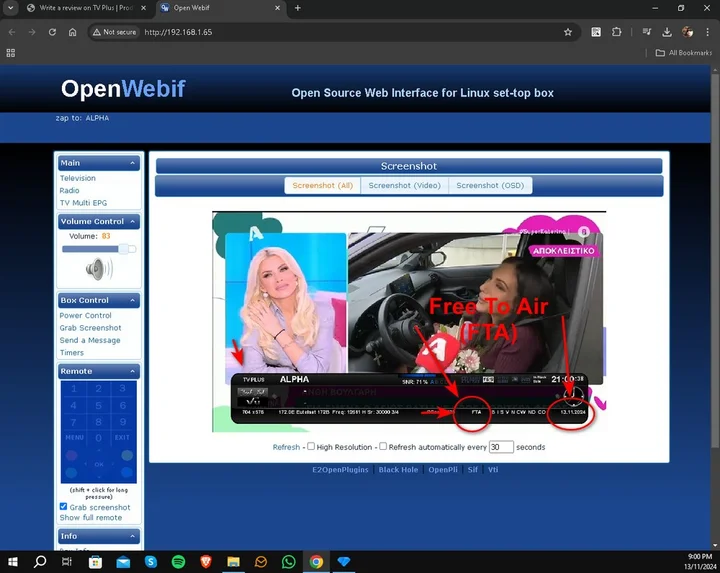Click the browser forward arrow
Viewport: 720px width, 573px height.
32,32
